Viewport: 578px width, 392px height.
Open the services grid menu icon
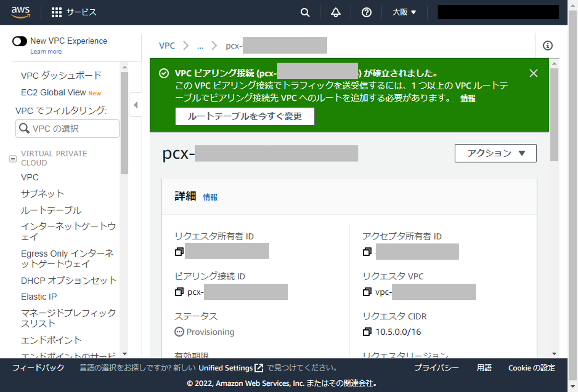(x=56, y=12)
